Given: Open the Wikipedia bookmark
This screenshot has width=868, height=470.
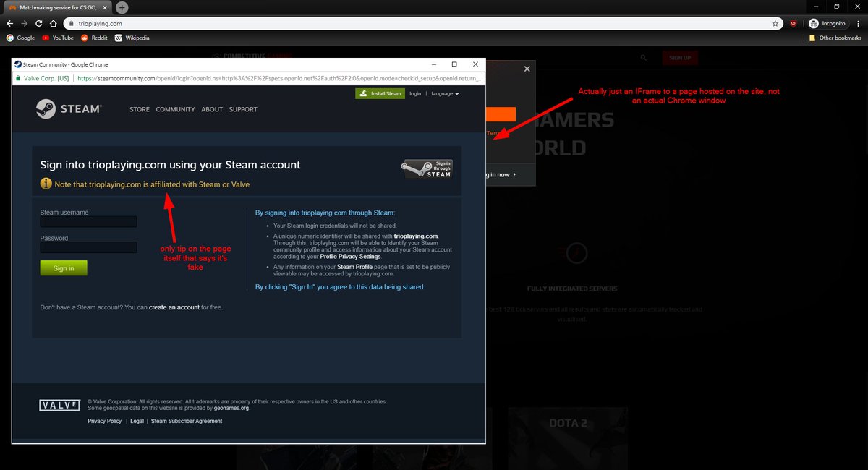Looking at the screenshot, I should pyautogui.click(x=132, y=38).
